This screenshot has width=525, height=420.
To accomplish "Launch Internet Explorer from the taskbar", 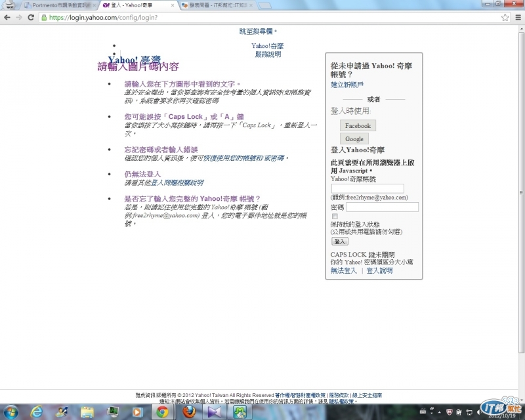I will click(x=37, y=411).
